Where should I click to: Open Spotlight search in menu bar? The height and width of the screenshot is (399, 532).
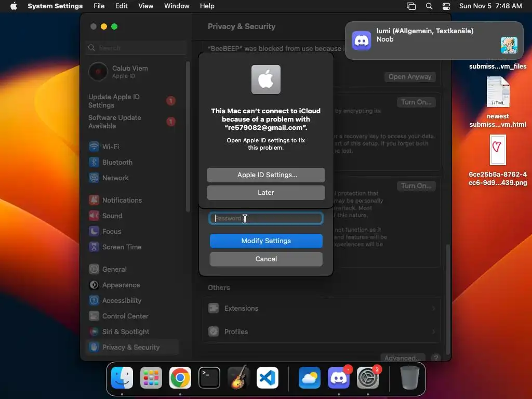[429, 6]
